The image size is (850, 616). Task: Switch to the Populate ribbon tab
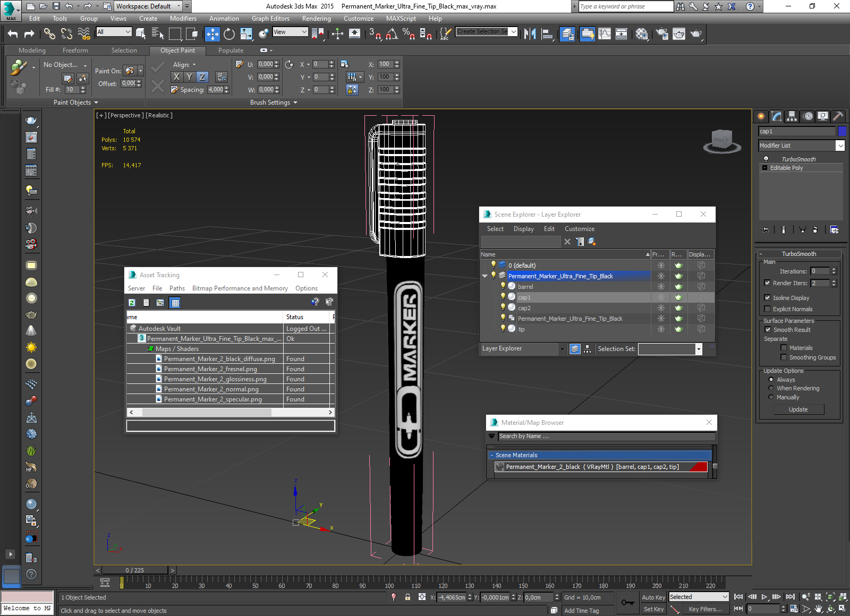coord(231,50)
